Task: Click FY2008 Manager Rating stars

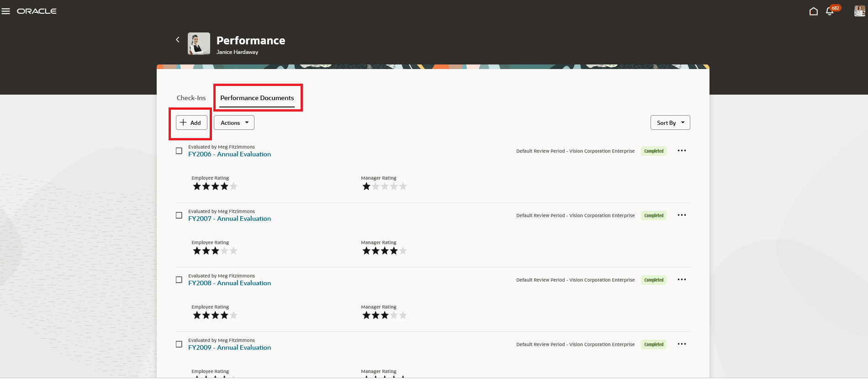Action: [384, 315]
